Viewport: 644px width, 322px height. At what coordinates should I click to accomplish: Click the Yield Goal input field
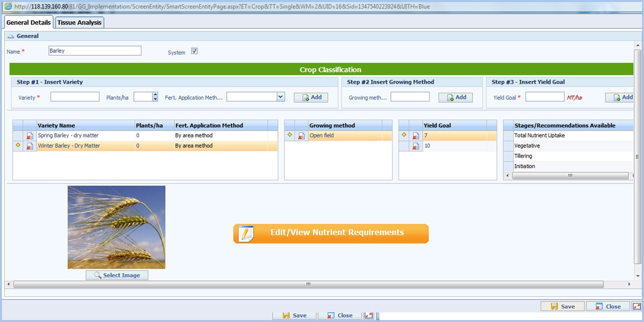[545, 97]
